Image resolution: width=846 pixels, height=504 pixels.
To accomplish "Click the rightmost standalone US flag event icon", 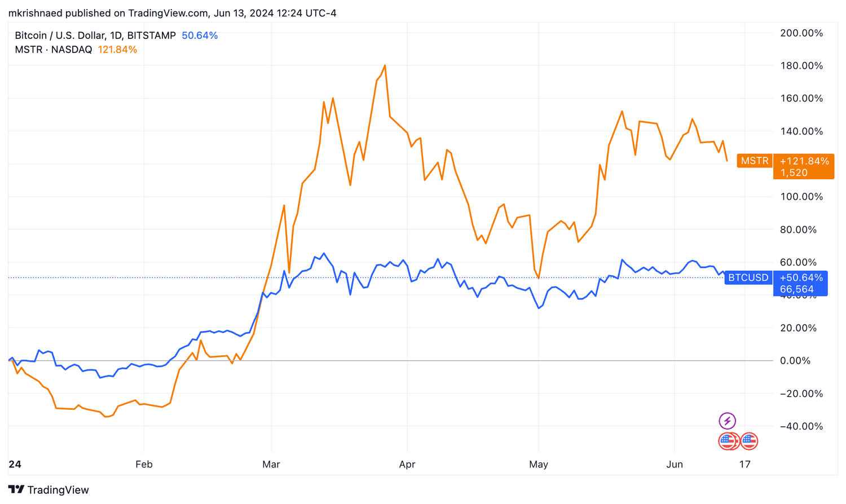I will click(749, 441).
